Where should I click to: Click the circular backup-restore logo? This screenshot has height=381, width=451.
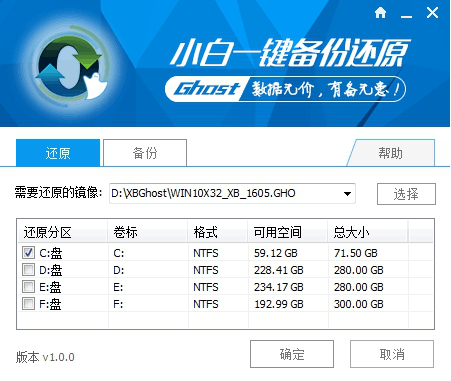(x=70, y=65)
